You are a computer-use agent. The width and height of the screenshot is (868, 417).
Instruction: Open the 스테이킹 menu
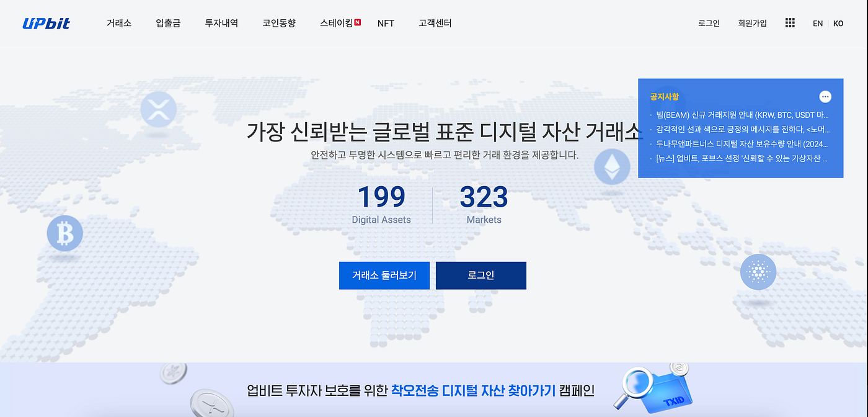[337, 23]
